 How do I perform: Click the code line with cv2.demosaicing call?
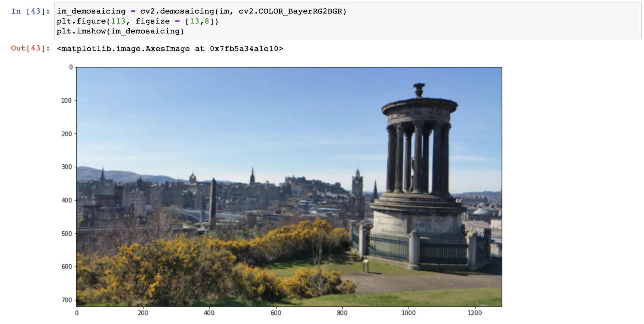[202, 11]
